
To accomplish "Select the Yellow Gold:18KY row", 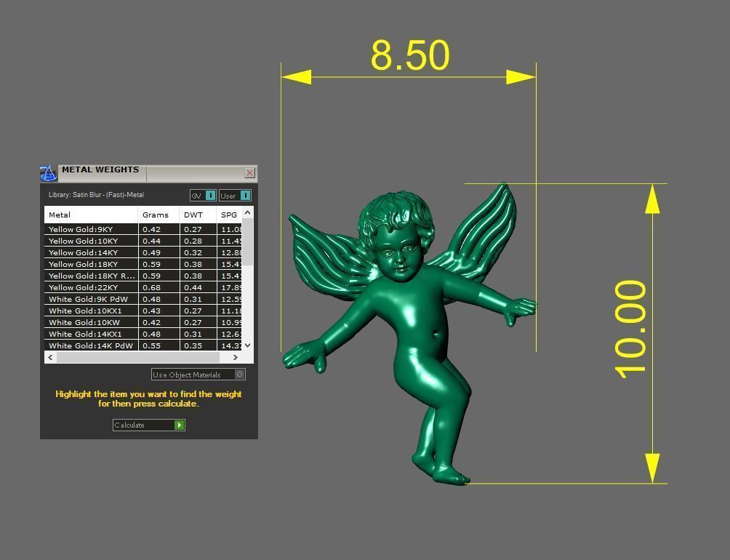I will (x=143, y=264).
